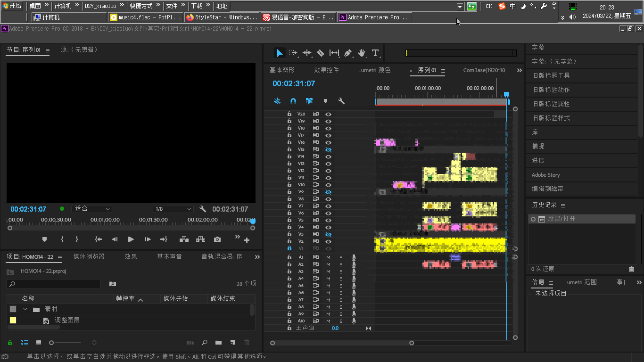Viewport: 644px width, 362px height.
Task: Play sequence in program monitor
Action: (131, 239)
